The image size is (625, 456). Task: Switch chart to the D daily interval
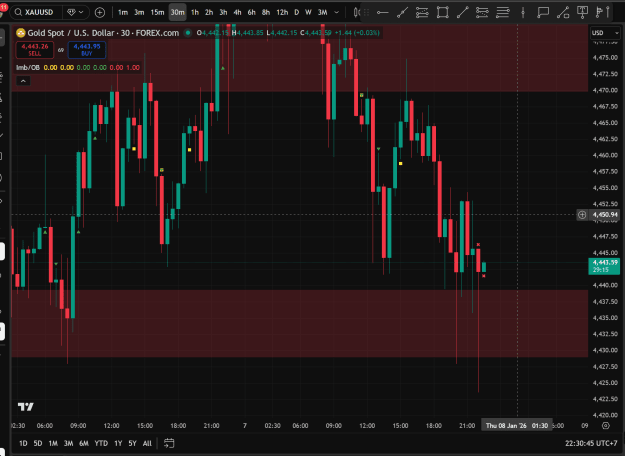point(297,12)
